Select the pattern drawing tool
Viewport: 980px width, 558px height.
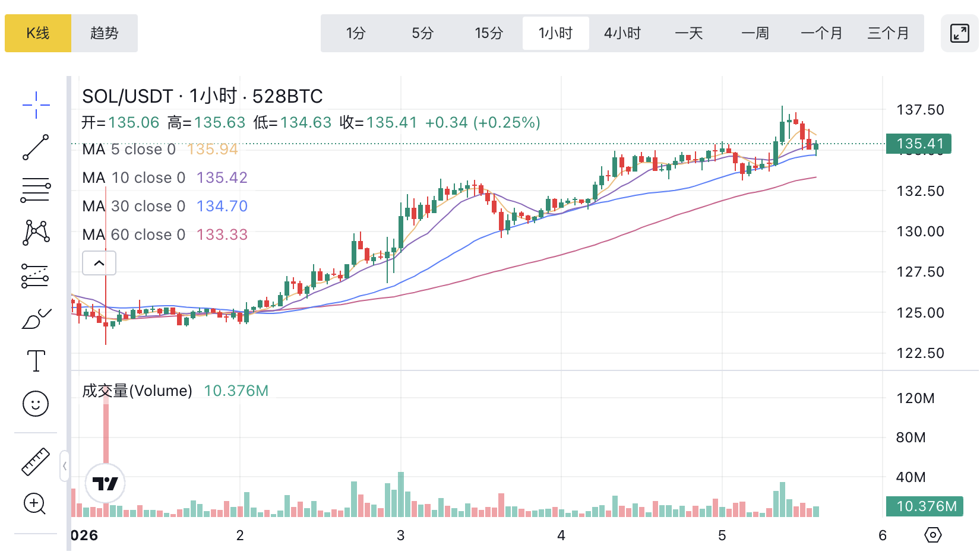pyautogui.click(x=36, y=232)
